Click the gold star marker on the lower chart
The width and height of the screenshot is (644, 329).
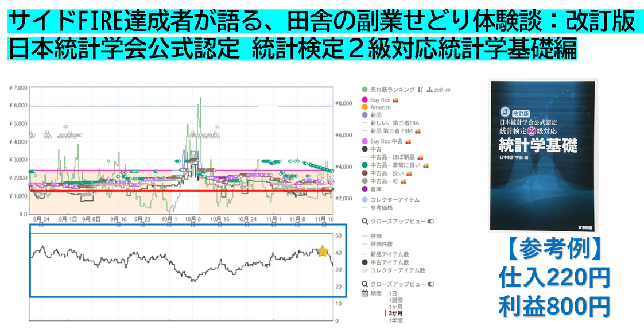[323, 251]
